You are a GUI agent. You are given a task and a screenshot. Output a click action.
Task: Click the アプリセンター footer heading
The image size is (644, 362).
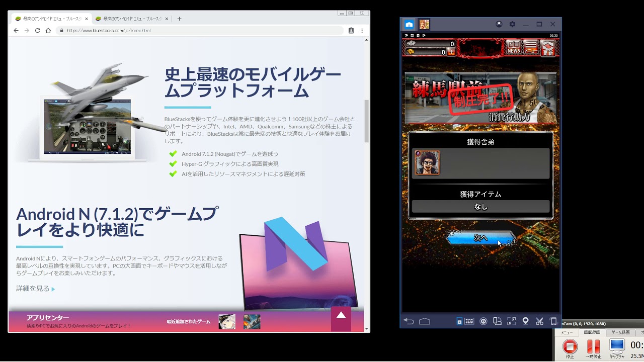(x=48, y=318)
